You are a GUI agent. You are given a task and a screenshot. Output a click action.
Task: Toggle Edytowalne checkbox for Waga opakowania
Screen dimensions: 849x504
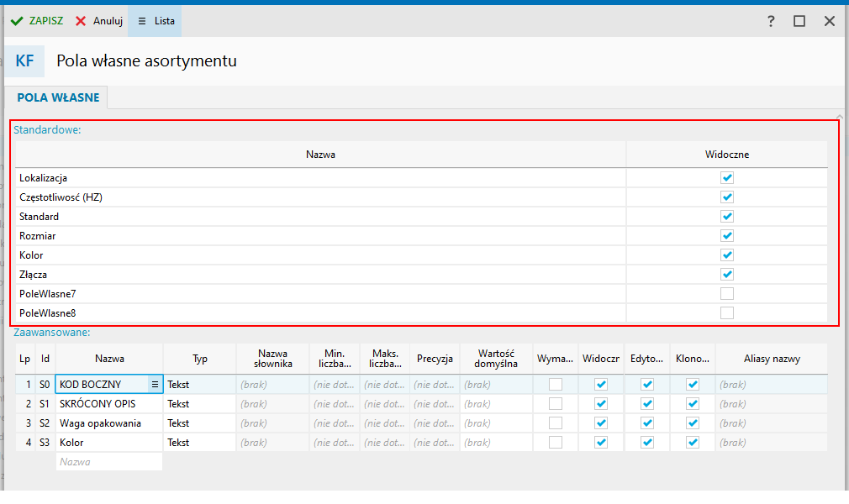pyautogui.click(x=647, y=423)
